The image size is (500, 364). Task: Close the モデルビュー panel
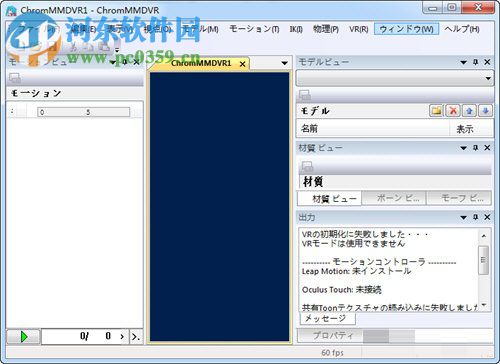[487, 62]
